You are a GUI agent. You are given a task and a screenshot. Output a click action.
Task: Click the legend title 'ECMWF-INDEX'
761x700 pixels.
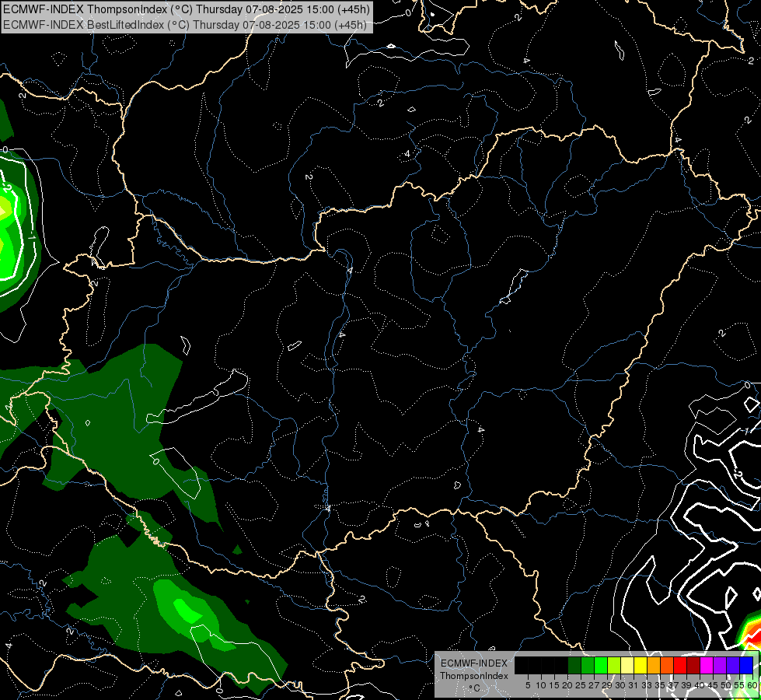point(474,663)
